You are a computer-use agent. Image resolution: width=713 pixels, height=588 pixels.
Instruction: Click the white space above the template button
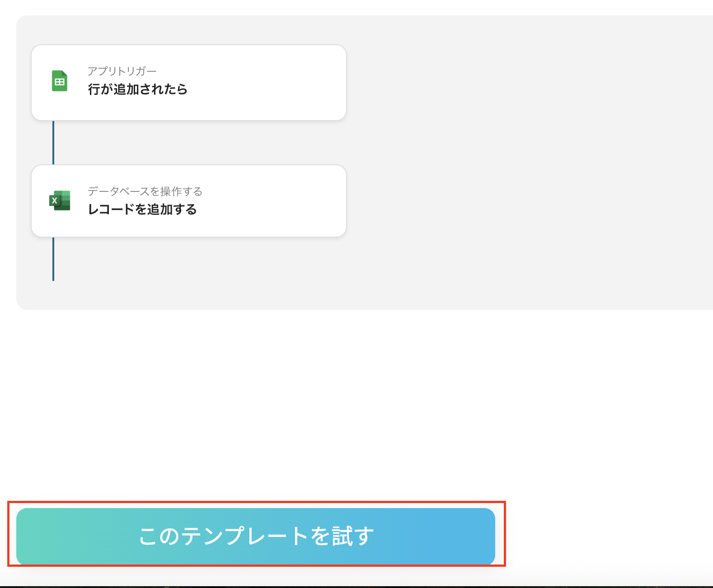[271, 406]
